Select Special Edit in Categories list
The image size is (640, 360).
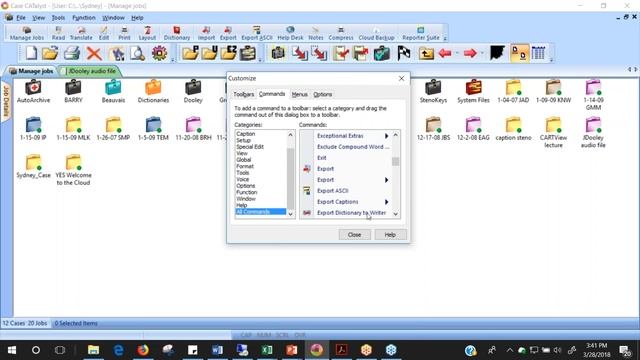click(250, 147)
